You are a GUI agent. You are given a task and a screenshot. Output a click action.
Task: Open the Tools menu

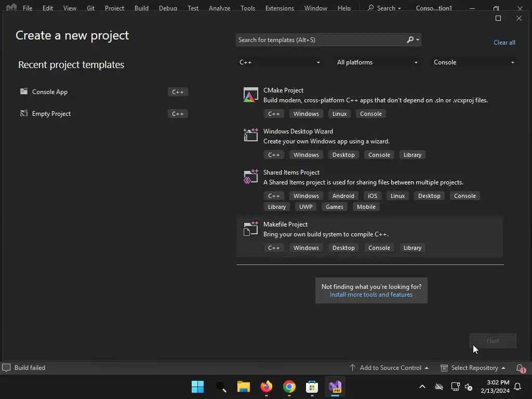[x=248, y=8]
